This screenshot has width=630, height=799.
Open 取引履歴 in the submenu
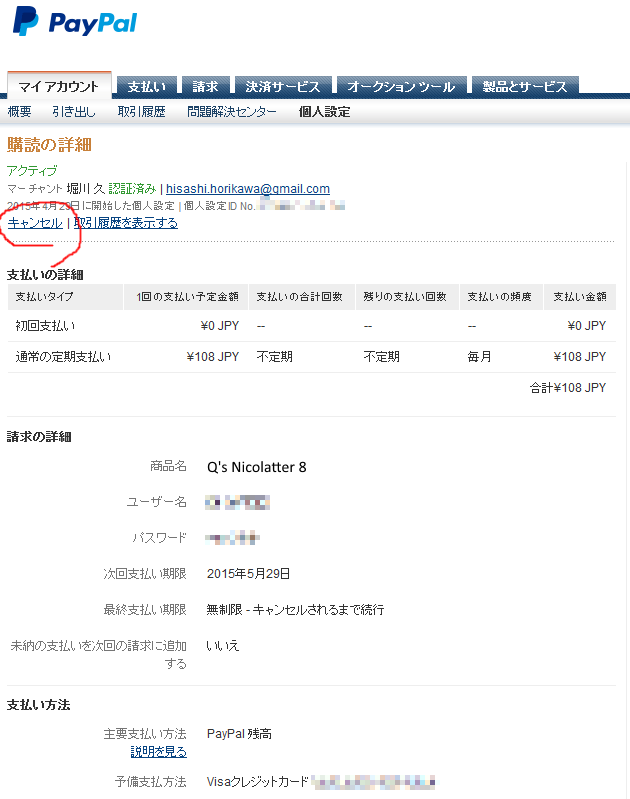pos(142,112)
